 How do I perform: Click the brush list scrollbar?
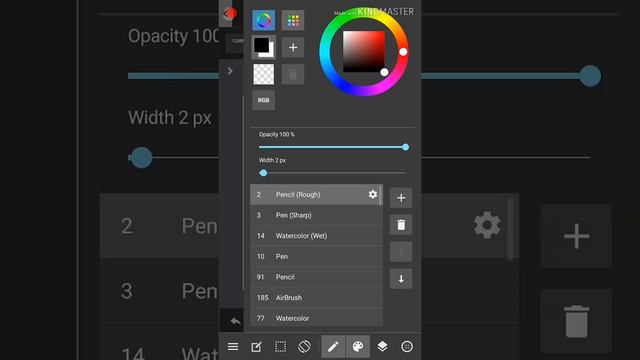click(x=381, y=195)
